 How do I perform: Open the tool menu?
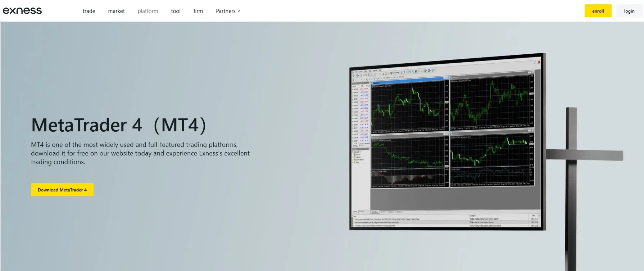coord(176,11)
